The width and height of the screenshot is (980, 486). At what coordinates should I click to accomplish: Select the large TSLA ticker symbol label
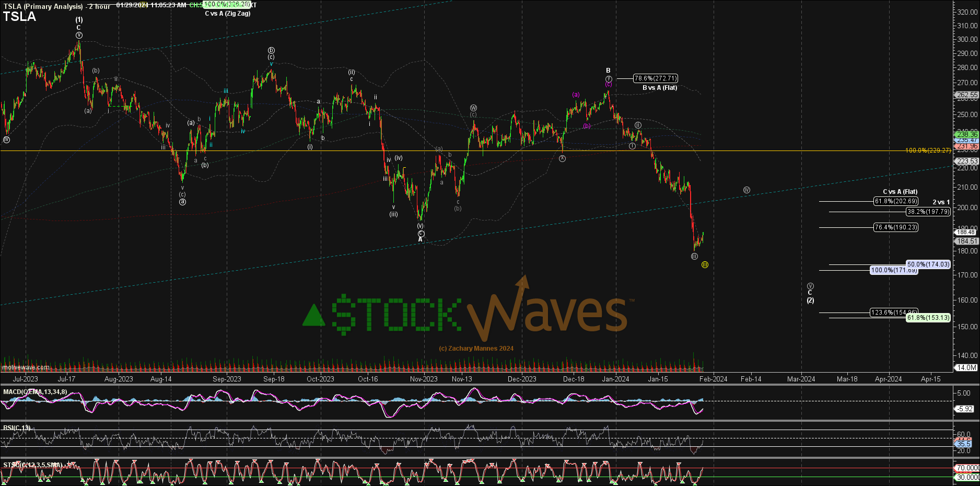coord(19,17)
